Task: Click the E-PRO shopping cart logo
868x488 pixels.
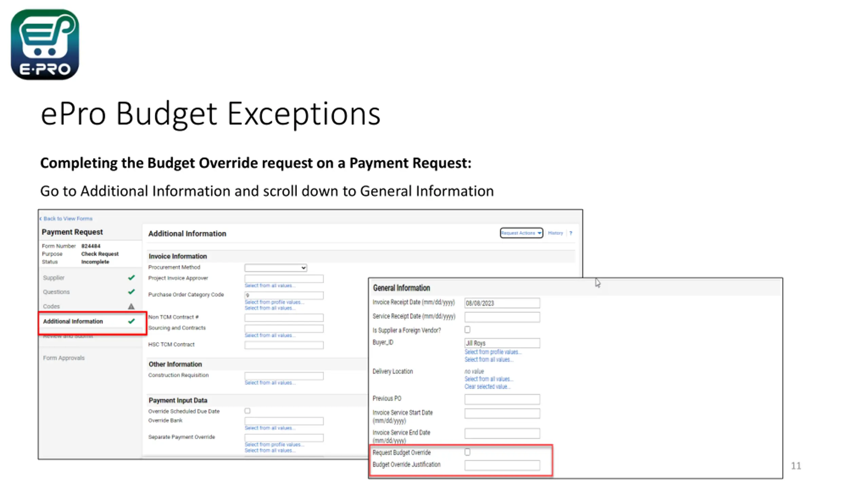Action: [x=45, y=44]
